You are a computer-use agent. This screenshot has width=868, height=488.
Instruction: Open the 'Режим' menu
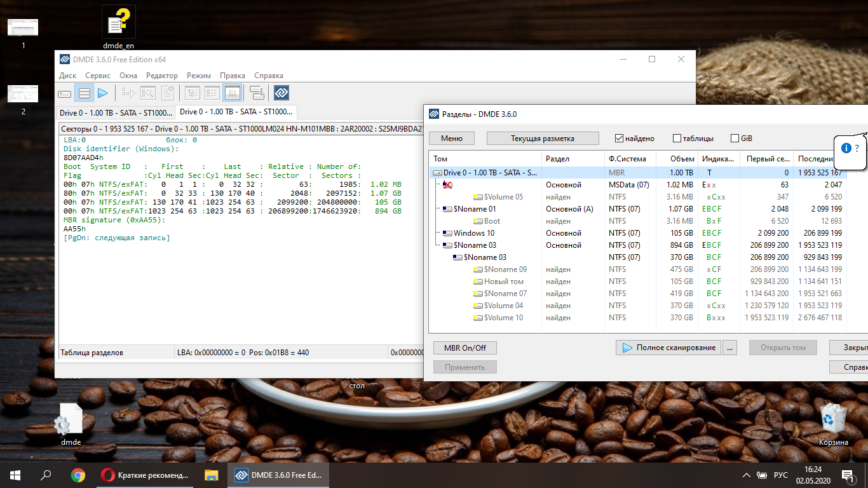point(199,76)
